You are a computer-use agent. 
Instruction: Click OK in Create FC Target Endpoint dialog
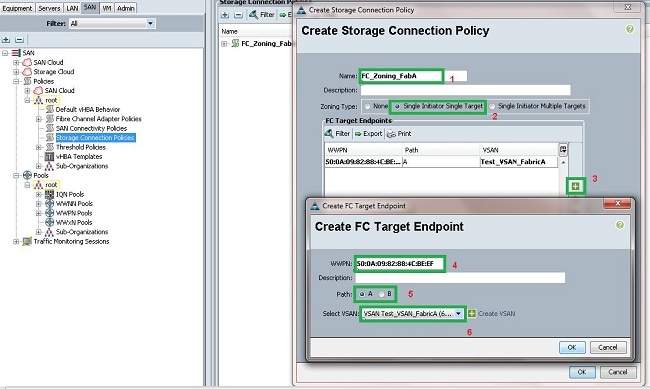tap(572, 347)
